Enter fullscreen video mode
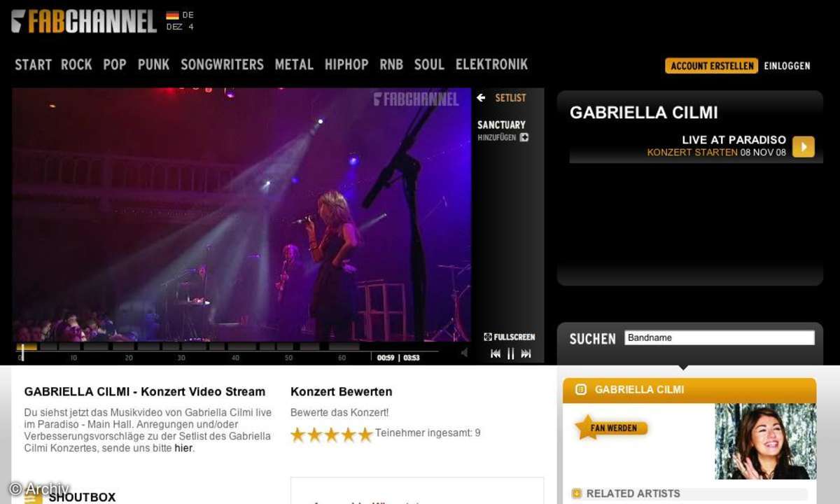 point(509,337)
